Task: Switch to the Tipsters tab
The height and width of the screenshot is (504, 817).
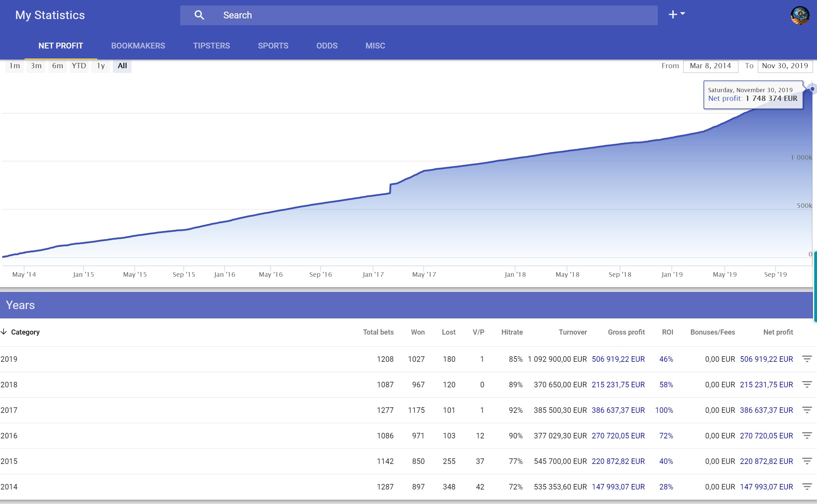Action: [x=211, y=46]
